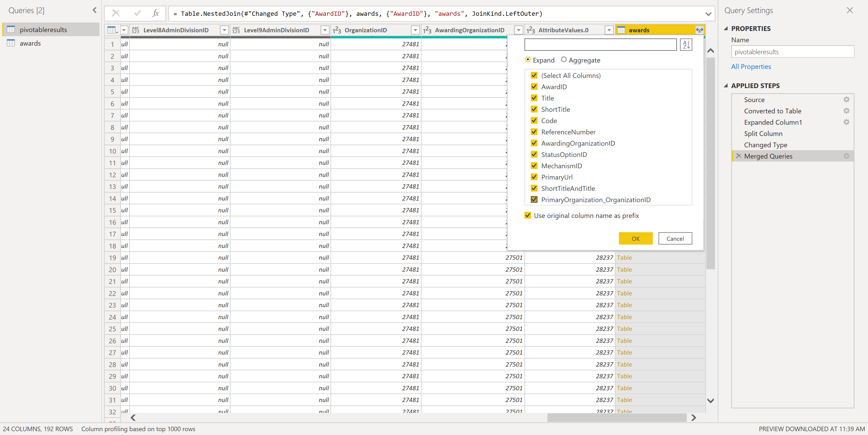Image resolution: width=868 pixels, height=435 pixels.
Task: Click the table menu icon at grid's top-left
Action: tap(112, 30)
